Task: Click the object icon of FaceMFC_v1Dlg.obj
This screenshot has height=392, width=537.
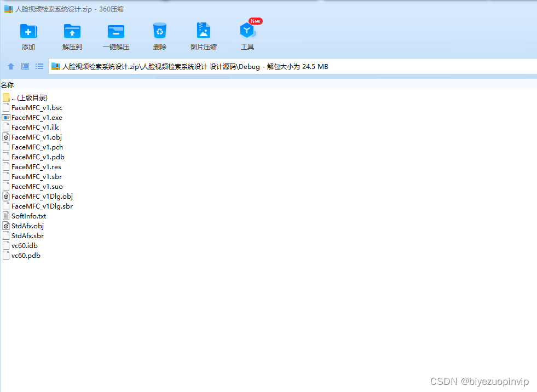Action: click(x=6, y=197)
